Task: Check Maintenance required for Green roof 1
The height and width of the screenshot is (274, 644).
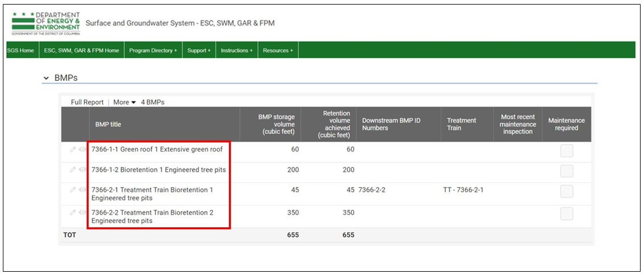Action: pos(567,151)
